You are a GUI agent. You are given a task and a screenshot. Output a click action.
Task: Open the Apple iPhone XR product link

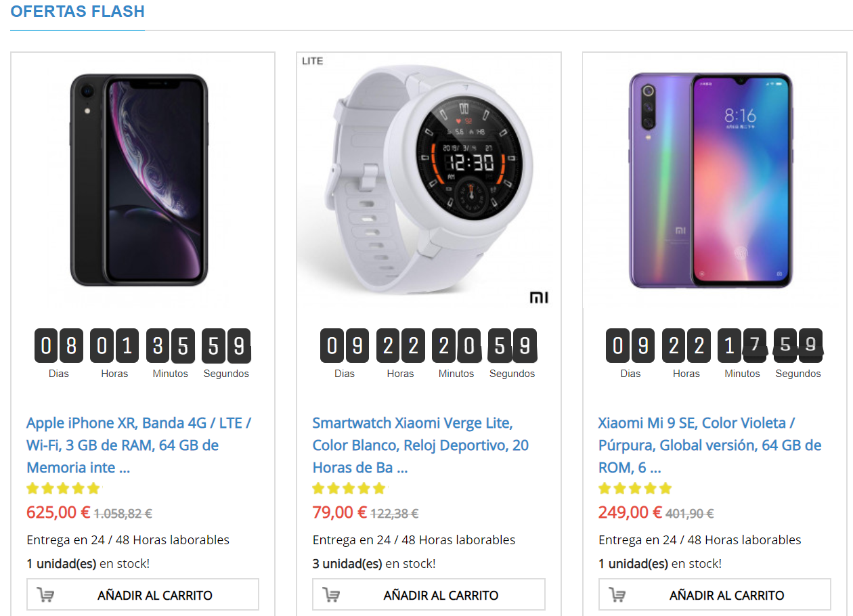[x=139, y=445]
